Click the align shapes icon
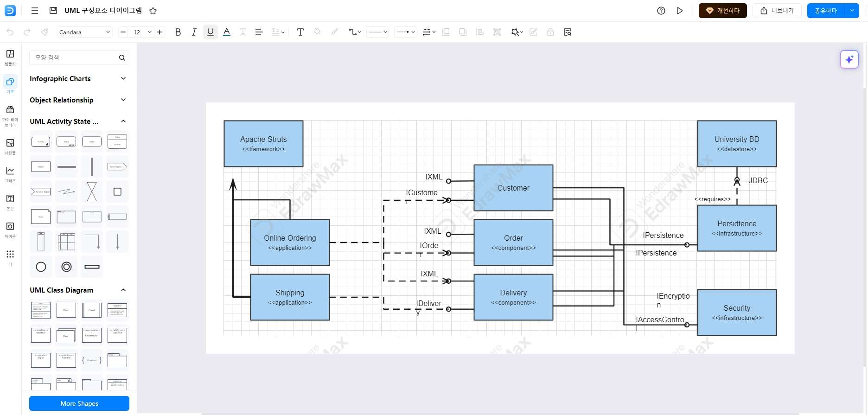868x415 pixels. pyautogui.click(x=480, y=32)
